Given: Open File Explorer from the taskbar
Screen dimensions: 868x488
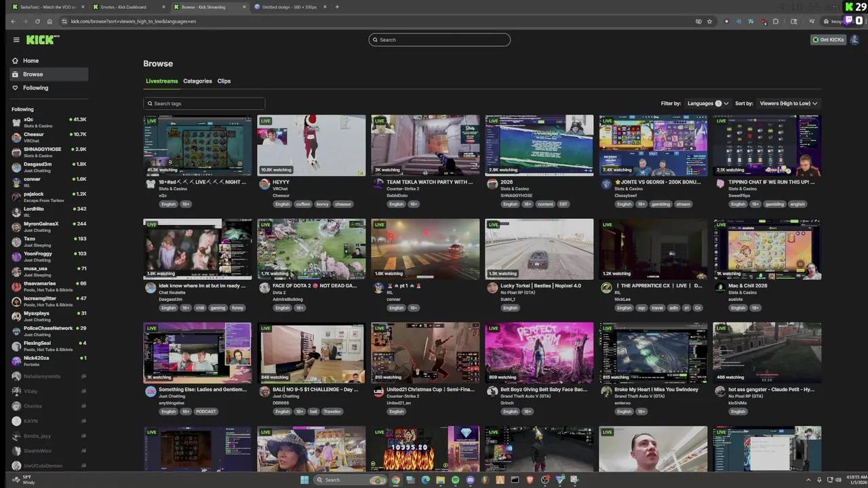Looking at the screenshot, I should pyautogui.click(x=440, y=480).
